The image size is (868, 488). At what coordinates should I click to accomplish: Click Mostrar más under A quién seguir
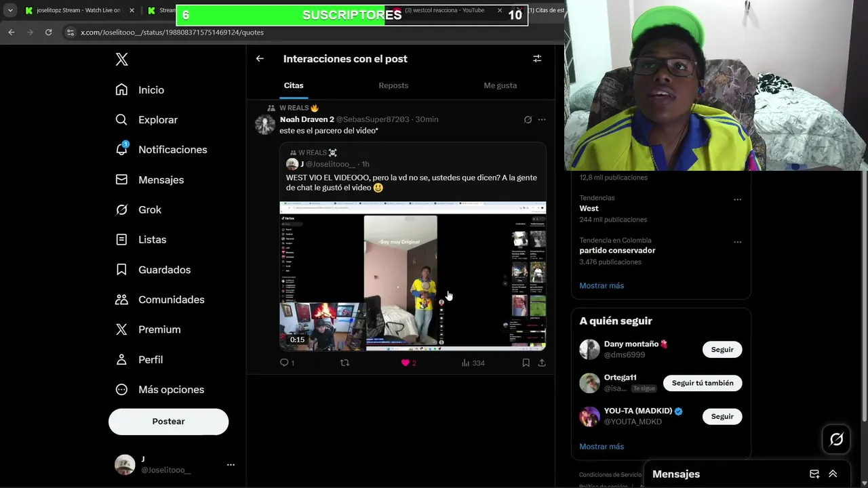(x=601, y=447)
